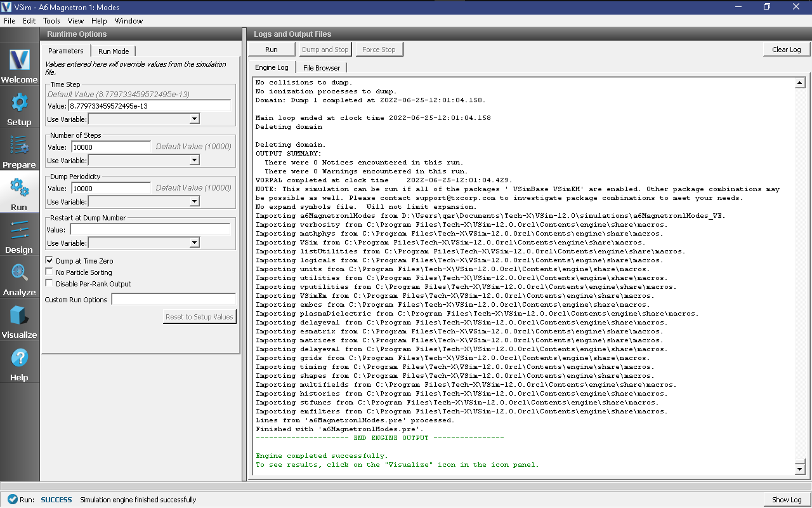Click the Show Log button
The image size is (812, 508).
point(787,500)
